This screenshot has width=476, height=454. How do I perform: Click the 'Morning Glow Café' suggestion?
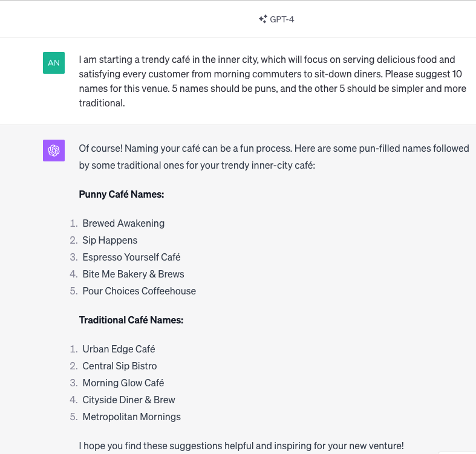[x=123, y=383]
